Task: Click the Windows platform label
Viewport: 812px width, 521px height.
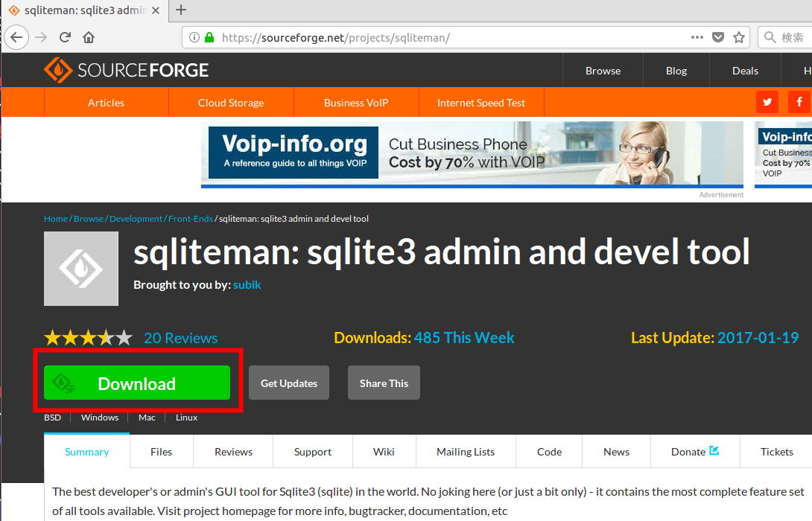Action: click(x=100, y=418)
